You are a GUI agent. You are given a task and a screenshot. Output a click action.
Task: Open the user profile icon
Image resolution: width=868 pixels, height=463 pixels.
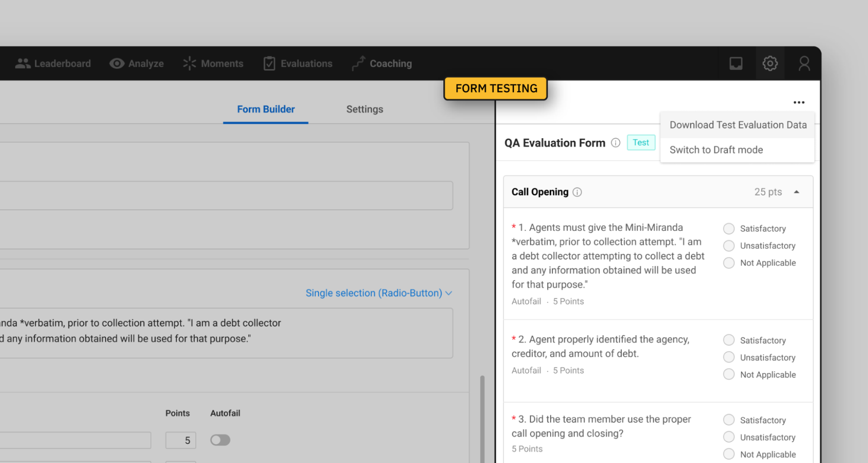804,63
